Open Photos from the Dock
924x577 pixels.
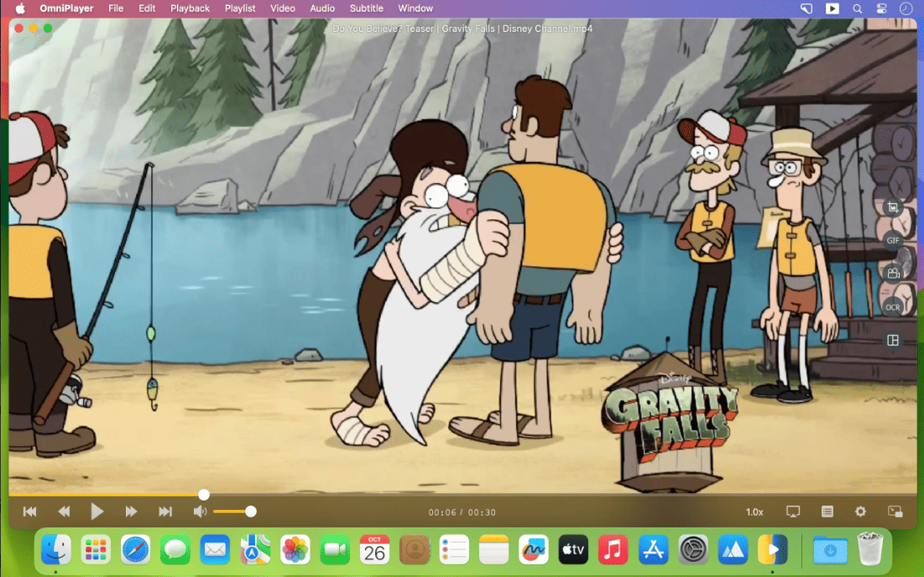point(295,550)
